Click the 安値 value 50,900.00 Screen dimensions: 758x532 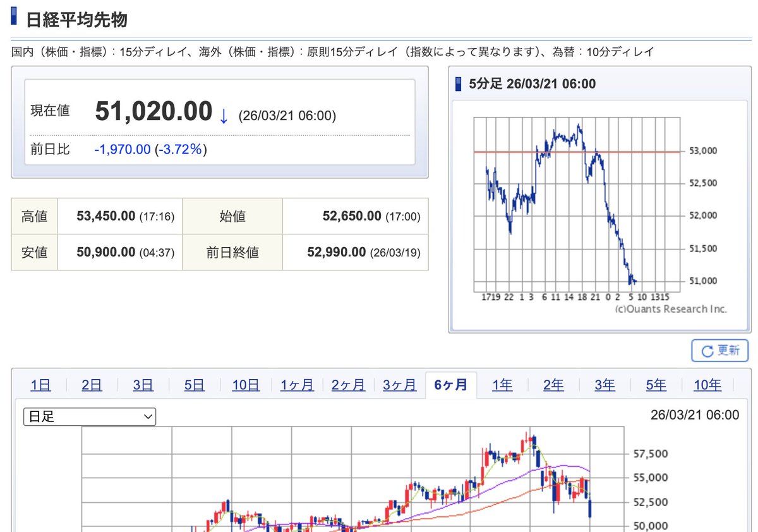[x=105, y=252]
